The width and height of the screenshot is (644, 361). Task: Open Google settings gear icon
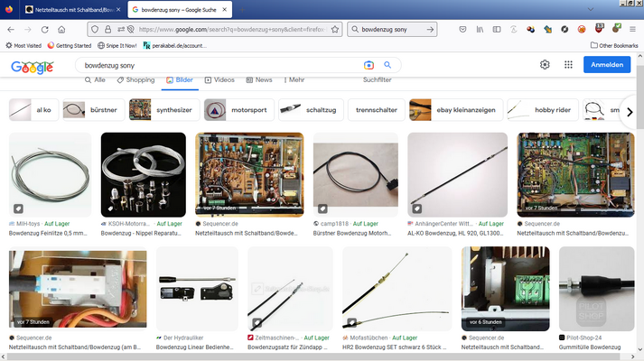[545, 65]
